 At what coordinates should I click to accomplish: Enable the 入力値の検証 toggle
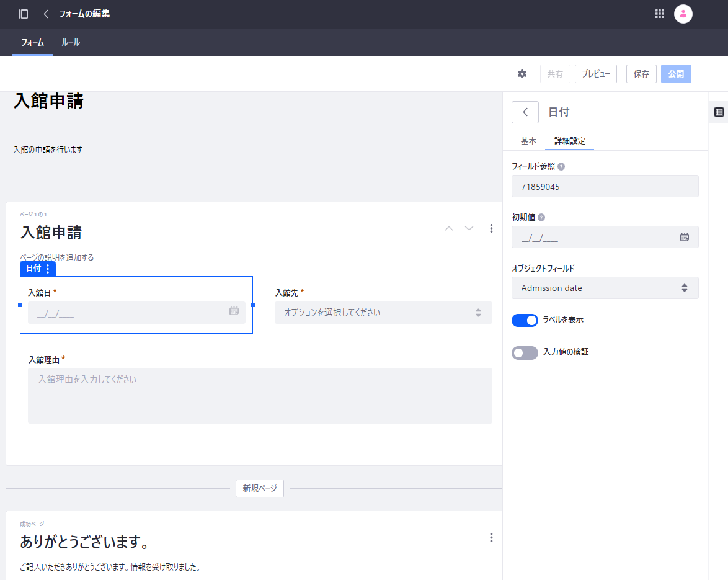(525, 352)
